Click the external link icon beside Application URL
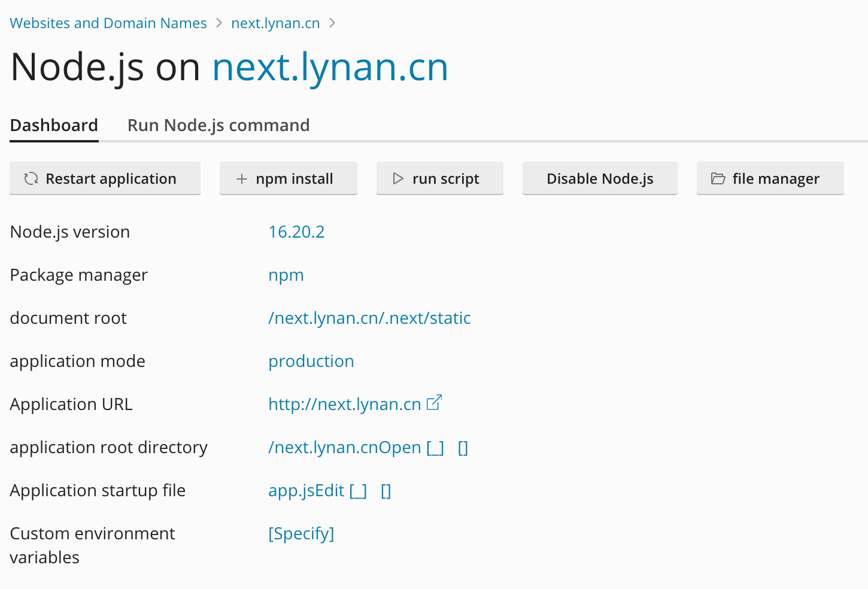 (434, 402)
